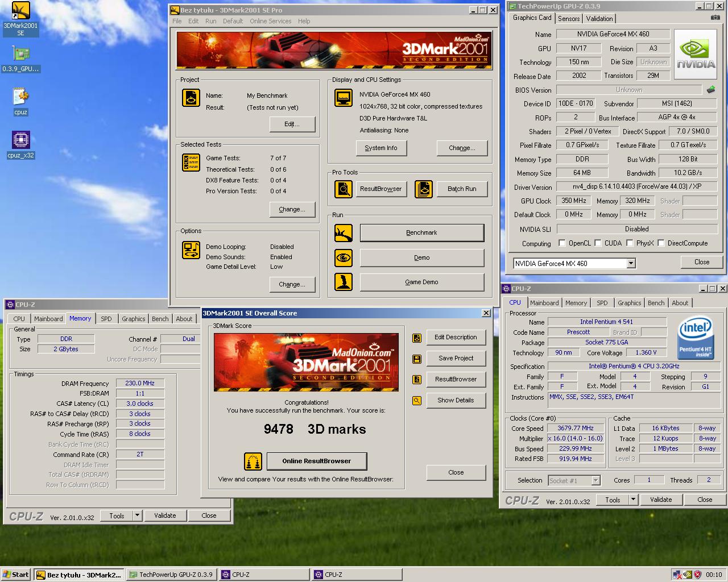Click the Core Speed 3679.77 MHz field
The image size is (728, 582).
tap(576, 428)
